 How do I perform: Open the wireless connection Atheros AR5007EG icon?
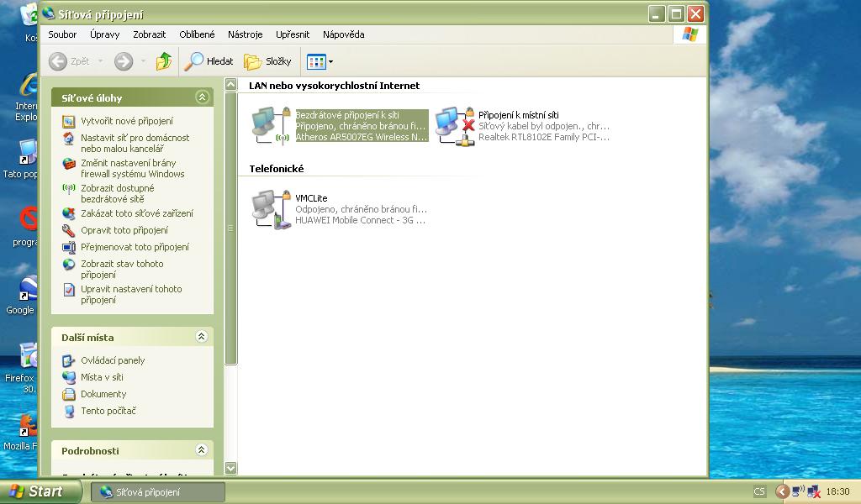point(272,126)
